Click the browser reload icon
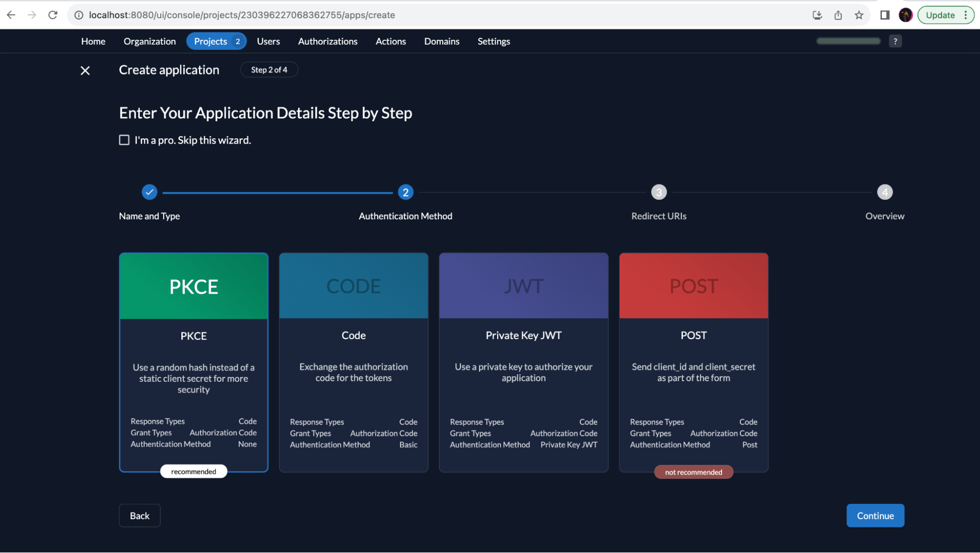980x553 pixels. click(53, 15)
